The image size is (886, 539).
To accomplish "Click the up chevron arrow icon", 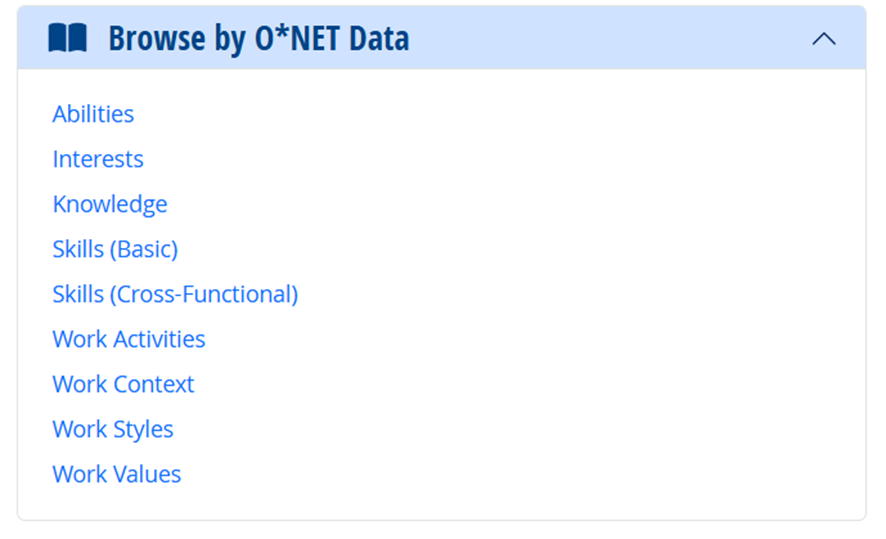I will pyautogui.click(x=823, y=39).
